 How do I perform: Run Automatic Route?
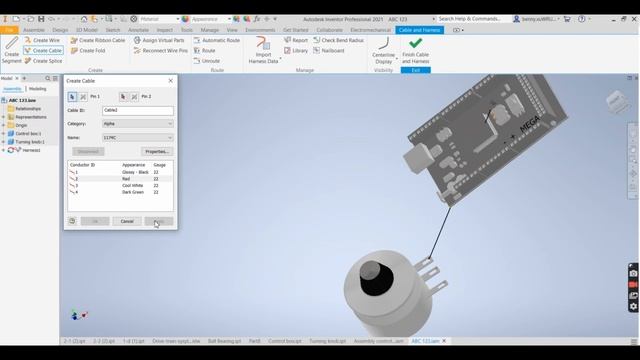(x=216, y=40)
